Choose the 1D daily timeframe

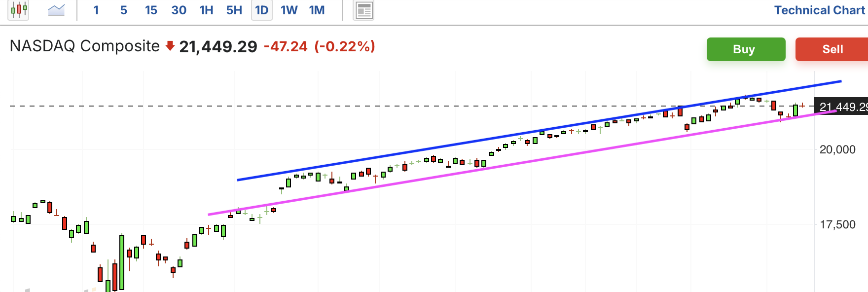[262, 10]
